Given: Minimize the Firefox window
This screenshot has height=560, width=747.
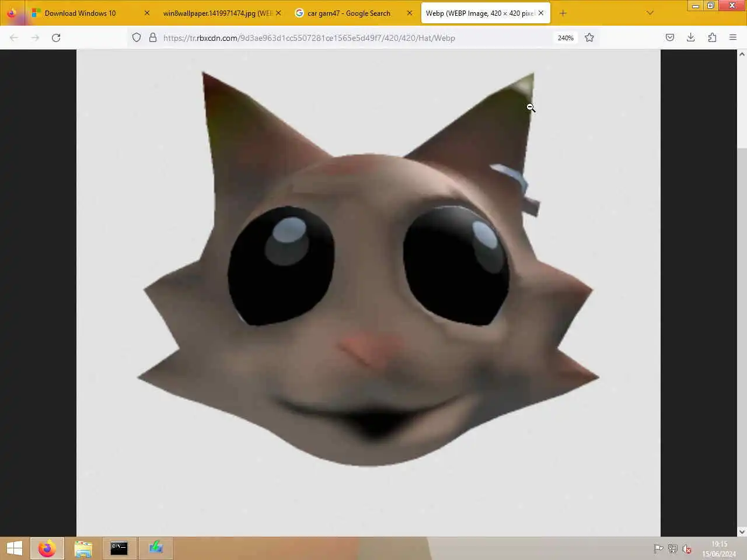Looking at the screenshot, I should point(696,6).
